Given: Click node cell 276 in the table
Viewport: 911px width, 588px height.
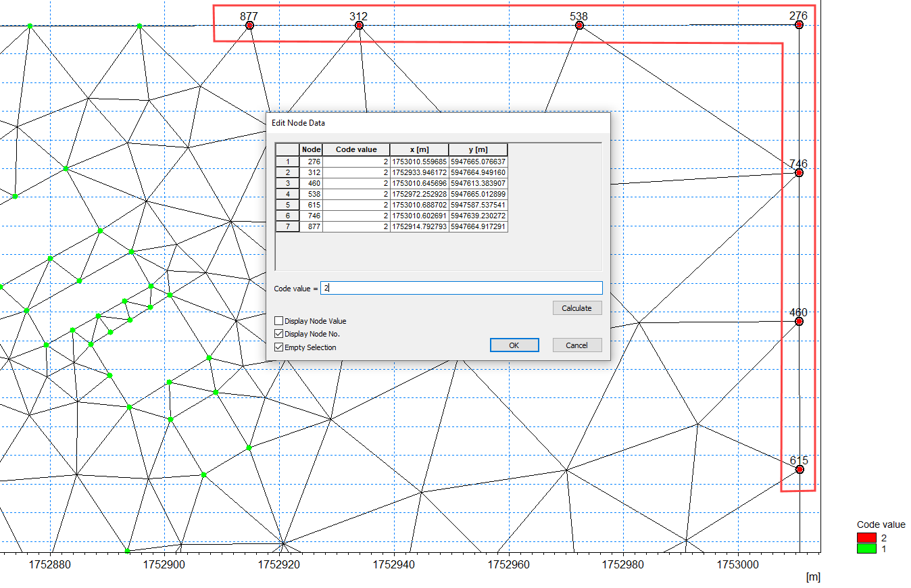Looking at the screenshot, I should point(311,162).
